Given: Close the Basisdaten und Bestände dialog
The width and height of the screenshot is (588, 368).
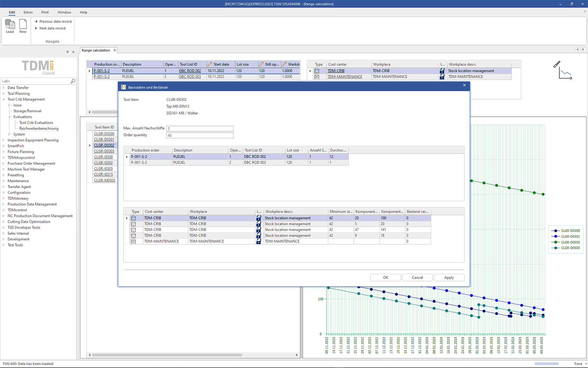Looking at the screenshot, I should [464, 85].
